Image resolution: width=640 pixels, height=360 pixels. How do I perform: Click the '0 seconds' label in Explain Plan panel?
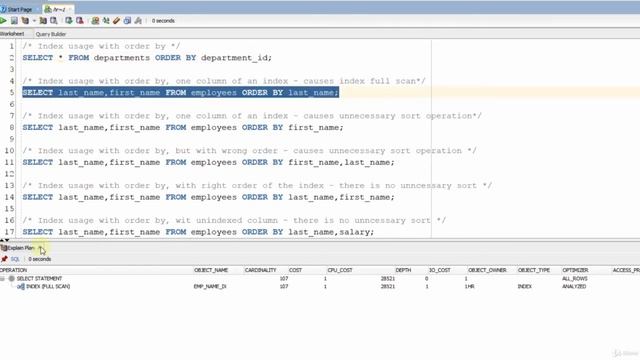40,259
